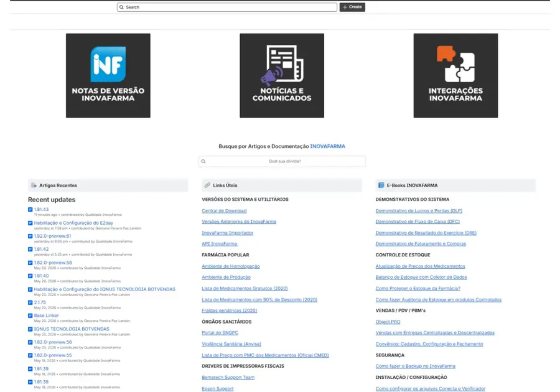Open the Central de Download link
The image size is (560, 392).
pos(224,211)
